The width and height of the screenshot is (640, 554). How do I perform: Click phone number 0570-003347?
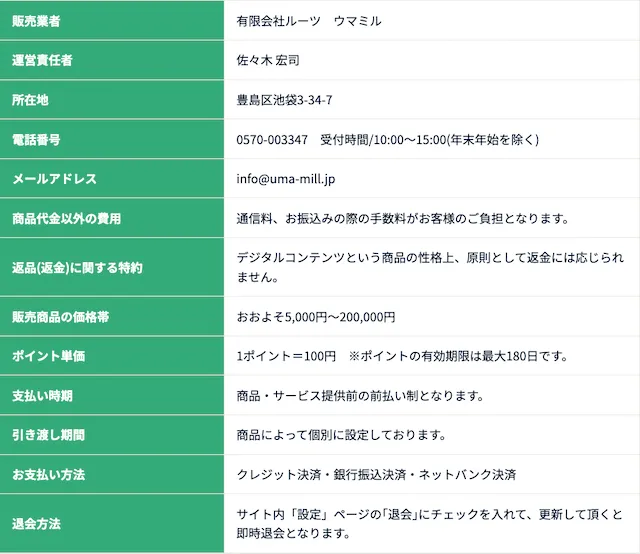click(x=272, y=139)
